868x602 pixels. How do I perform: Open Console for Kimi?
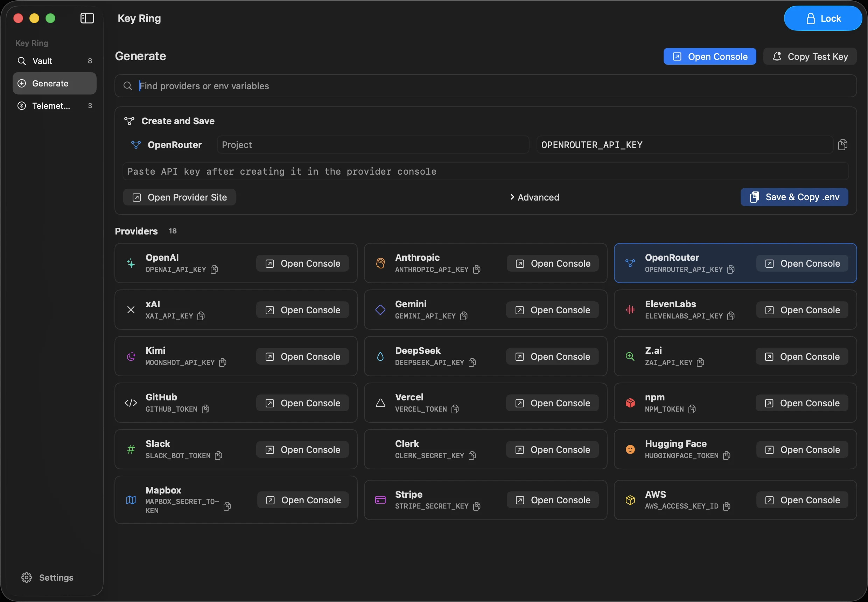(x=302, y=356)
